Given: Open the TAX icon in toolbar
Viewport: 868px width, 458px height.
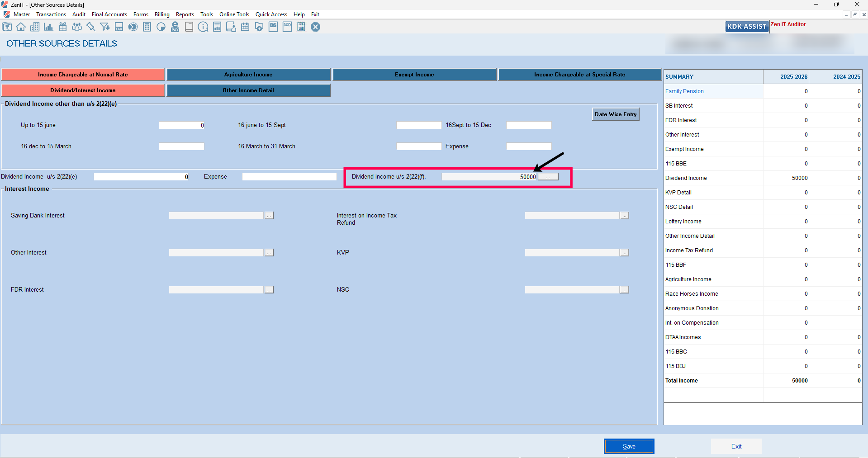Looking at the screenshot, I should 119,27.
